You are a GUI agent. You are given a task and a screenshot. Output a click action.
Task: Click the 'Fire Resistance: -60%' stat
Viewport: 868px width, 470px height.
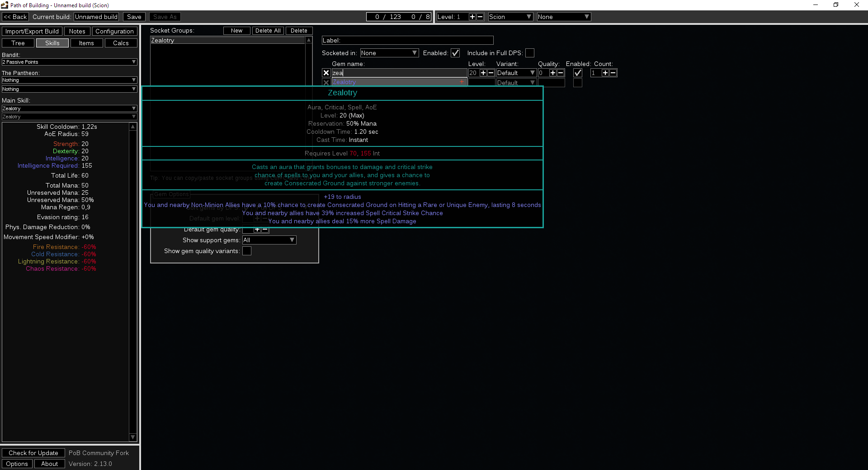tap(65, 247)
